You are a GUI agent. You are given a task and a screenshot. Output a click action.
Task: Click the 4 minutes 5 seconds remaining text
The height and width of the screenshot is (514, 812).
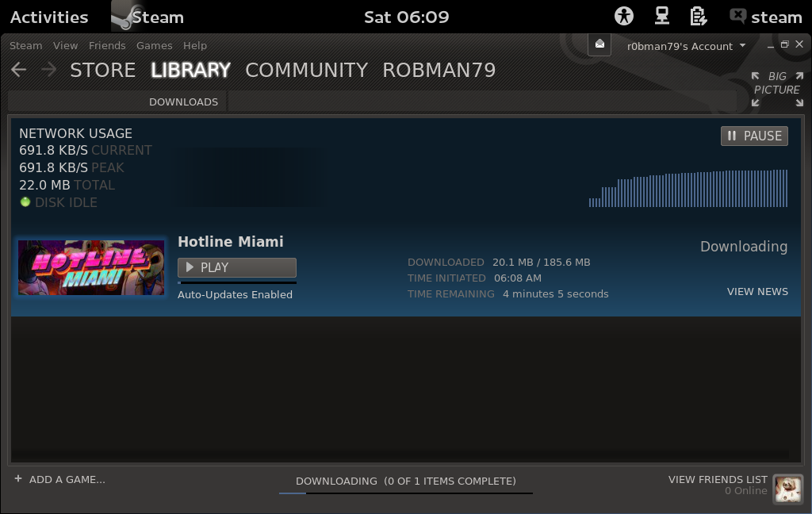(556, 293)
